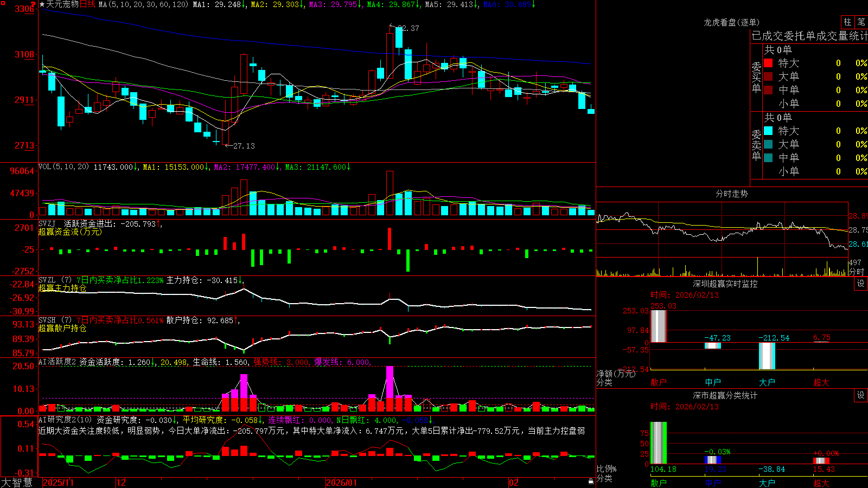Click the 天元宠物 stock name
The image size is (868, 488).
(x=62, y=4)
